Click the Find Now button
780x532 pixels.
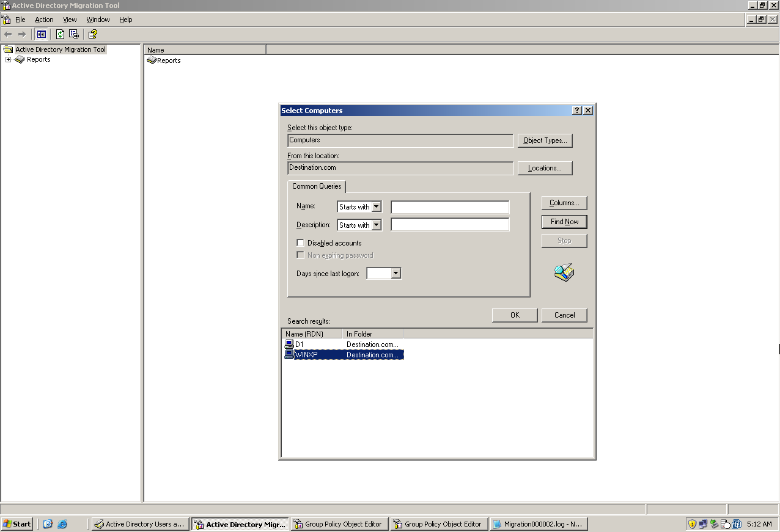pyautogui.click(x=564, y=221)
